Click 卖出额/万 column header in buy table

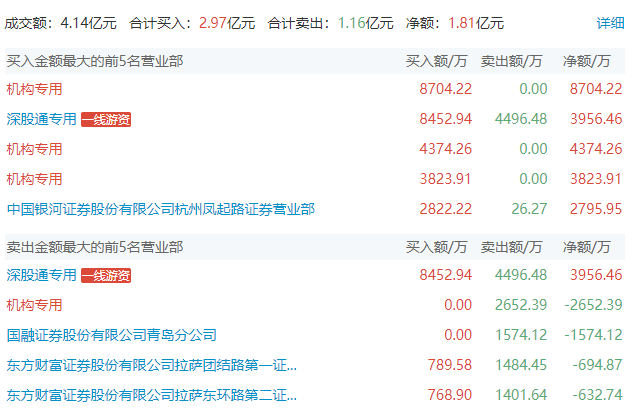(x=511, y=61)
